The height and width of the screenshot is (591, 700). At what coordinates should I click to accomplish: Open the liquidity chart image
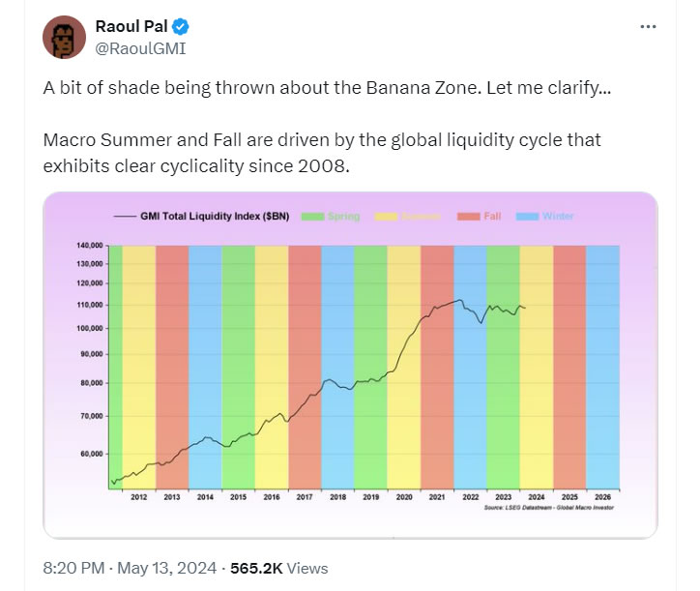(350, 364)
